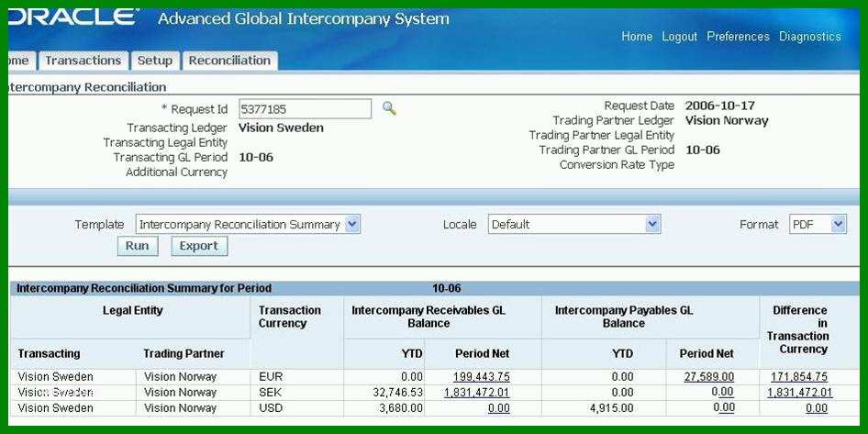The width and height of the screenshot is (868, 434).
Task: Open the 199,443.75 receivables period net link
Action: (x=482, y=377)
